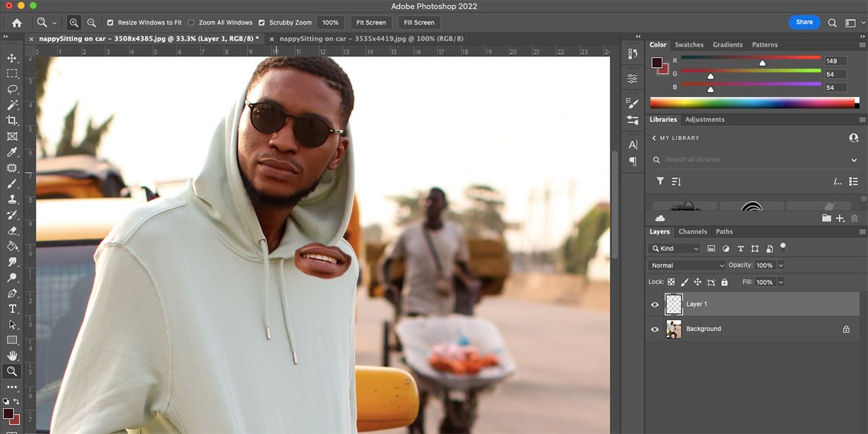Select the Lasso tool
This screenshot has height=434, width=868.
tap(12, 90)
